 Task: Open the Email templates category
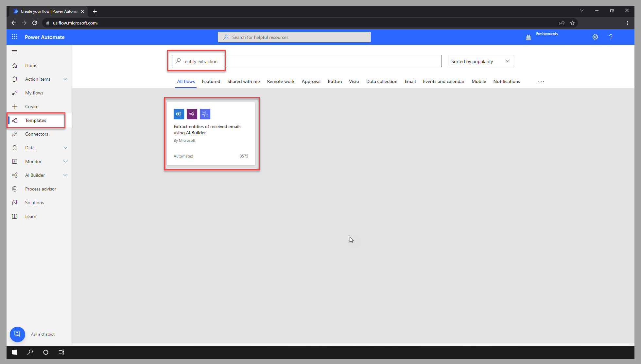[x=410, y=81]
